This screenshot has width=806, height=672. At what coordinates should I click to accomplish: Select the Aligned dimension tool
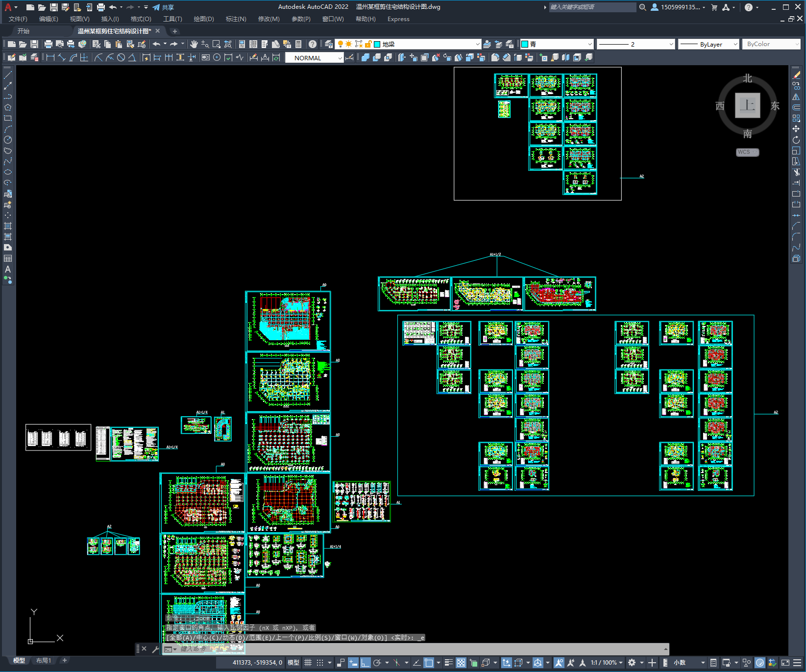click(x=62, y=57)
